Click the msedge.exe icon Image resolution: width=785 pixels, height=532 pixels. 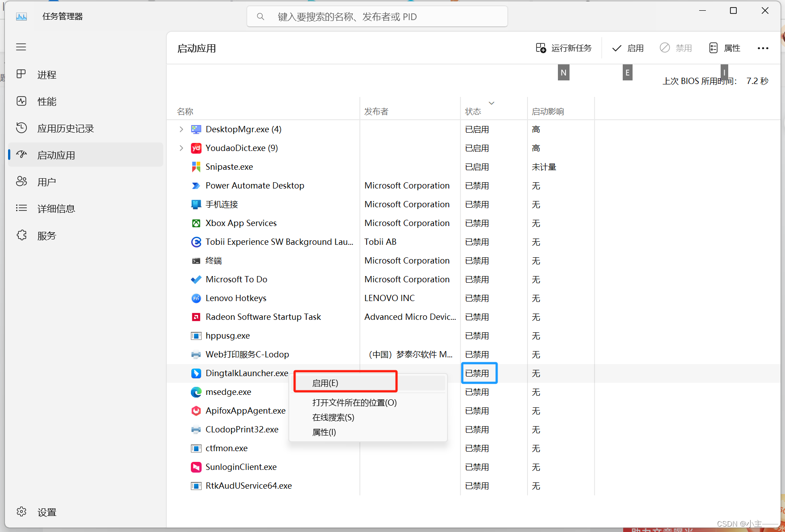coord(196,392)
